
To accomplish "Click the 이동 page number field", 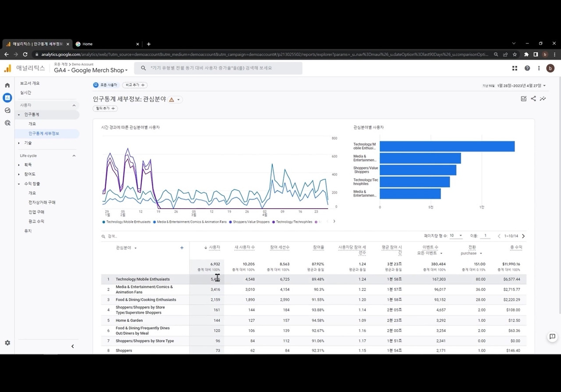I will (485, 236).
